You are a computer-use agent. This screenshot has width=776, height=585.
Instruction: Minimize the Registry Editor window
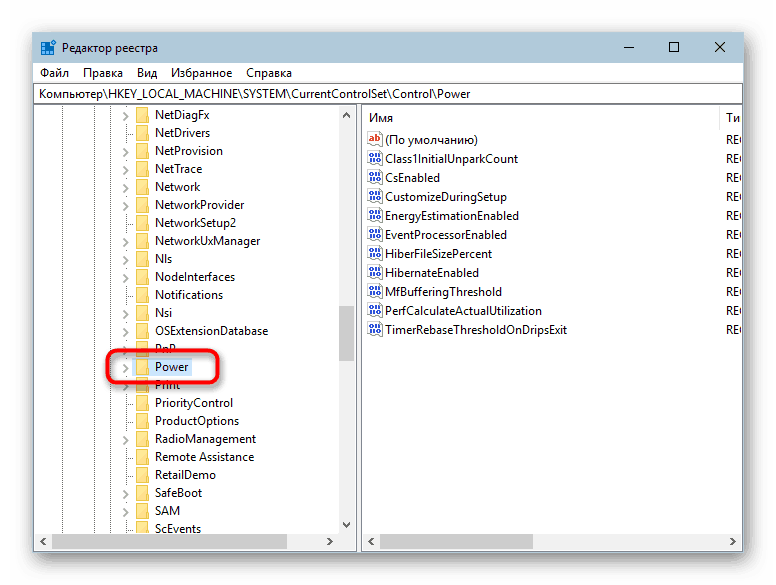click(x=629, y=48)
